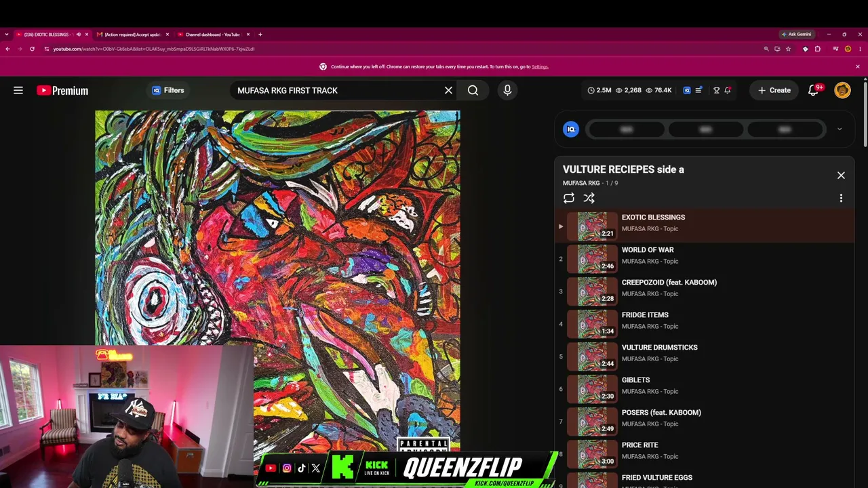Open playlist more-options three dots
868x488 pixels.
tap(841, 198)
